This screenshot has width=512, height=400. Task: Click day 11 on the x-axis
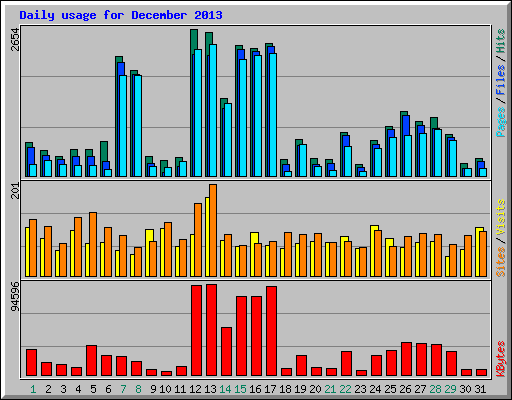pyautogui.click(x=180, y=389)
